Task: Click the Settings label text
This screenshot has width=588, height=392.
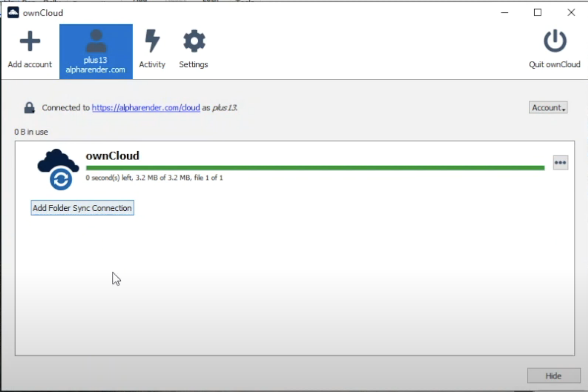Action: click(x=193, y=64)
